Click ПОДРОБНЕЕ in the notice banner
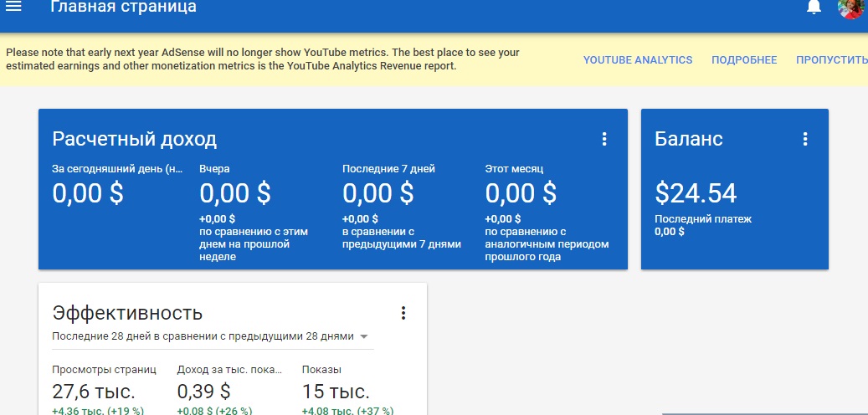 (x=744, y=60)
